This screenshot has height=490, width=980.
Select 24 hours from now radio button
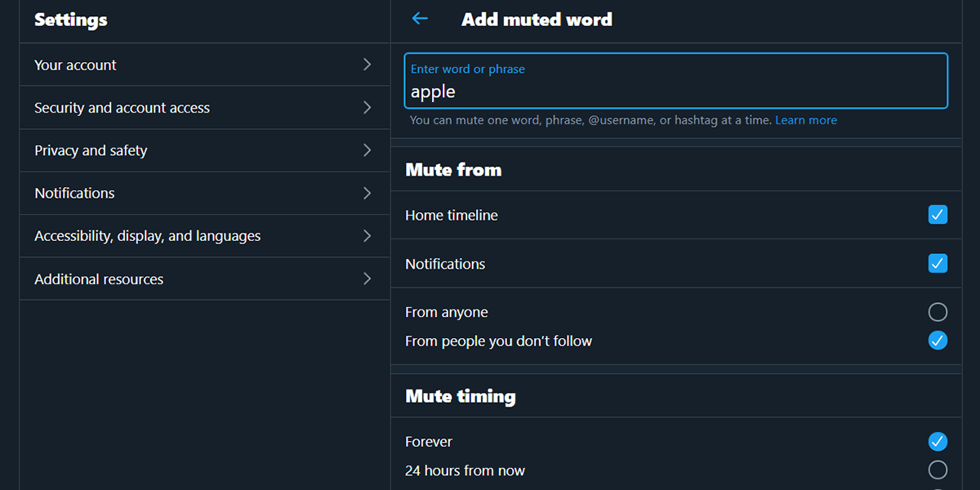pyautogui.click(x=938, y=470)
